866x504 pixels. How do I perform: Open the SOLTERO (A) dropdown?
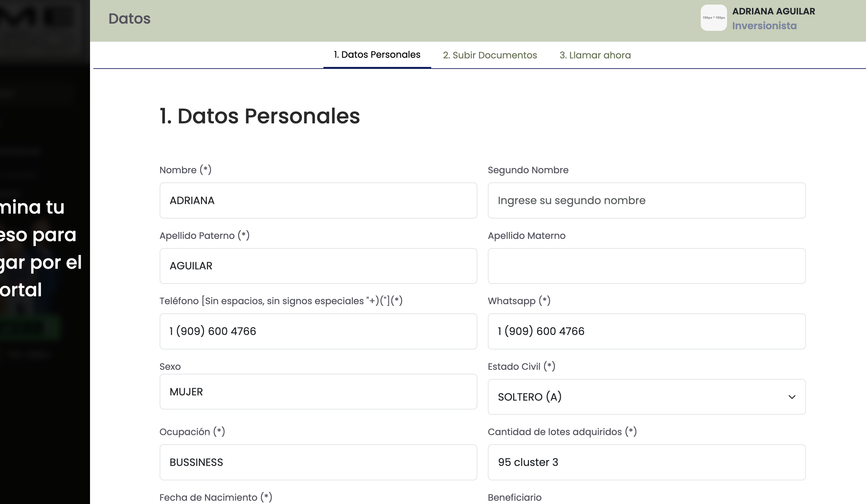tap(646, 397)
